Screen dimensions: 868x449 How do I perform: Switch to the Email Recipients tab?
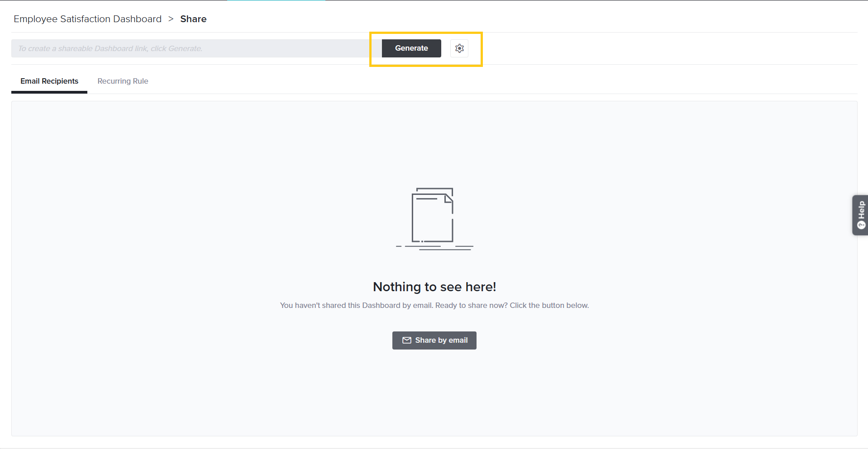pyautogui.click(x=49, y=81)
